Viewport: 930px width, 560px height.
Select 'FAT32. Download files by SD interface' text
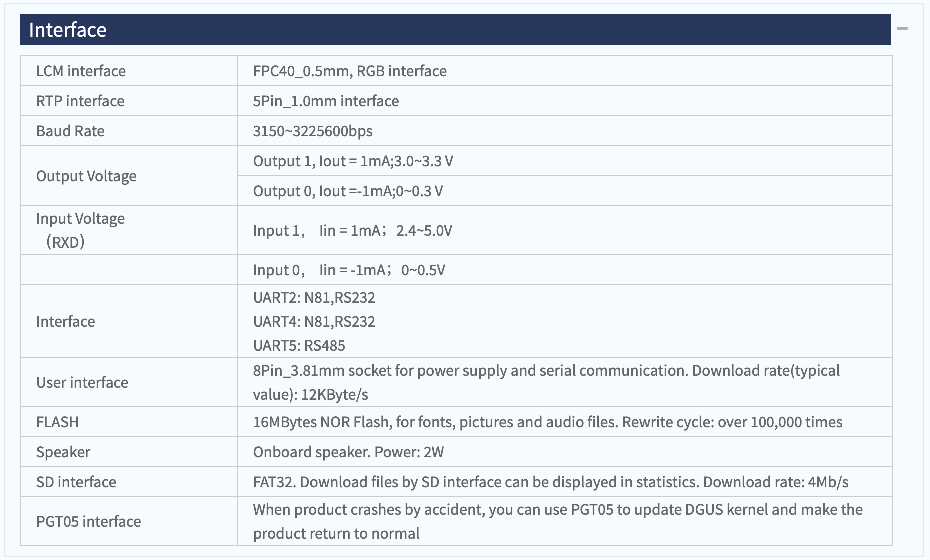(551, 482)
